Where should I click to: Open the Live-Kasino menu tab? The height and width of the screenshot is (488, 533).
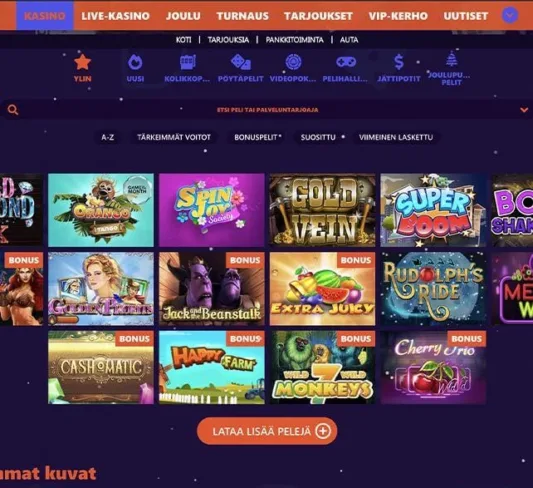click(x=116, y=16)
